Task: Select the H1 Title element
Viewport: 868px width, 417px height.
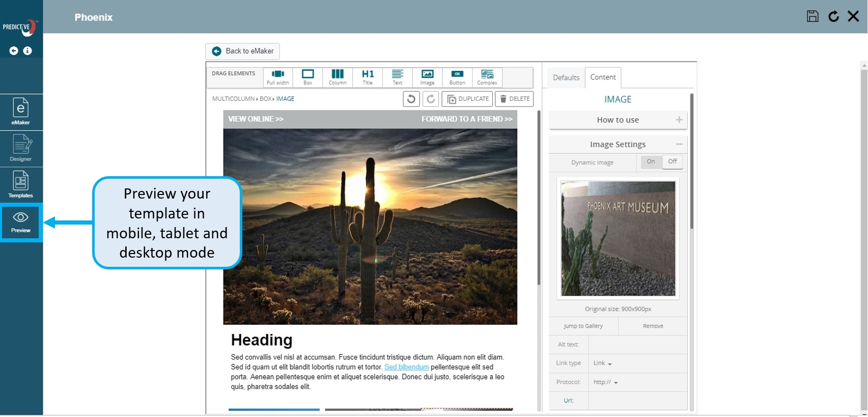Action: [x=368, y=77]
